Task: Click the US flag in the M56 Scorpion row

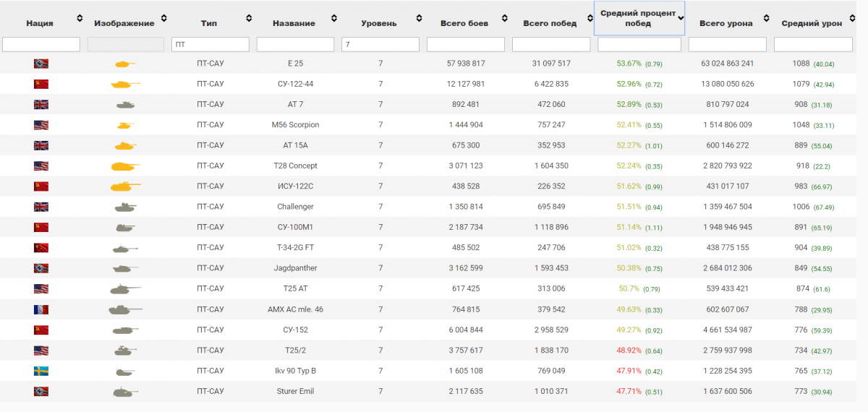Action: (41, 125)
